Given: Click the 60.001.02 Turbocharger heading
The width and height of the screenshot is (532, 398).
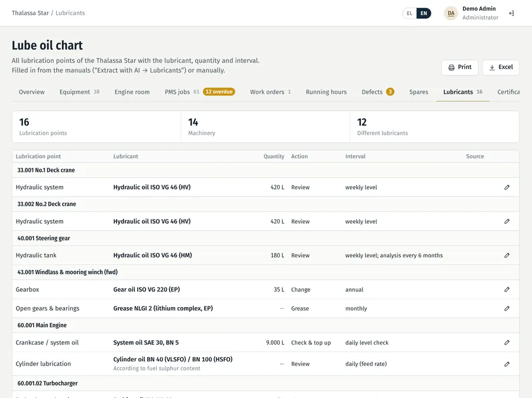Looking at the screenshot, I should click(47, 383).
